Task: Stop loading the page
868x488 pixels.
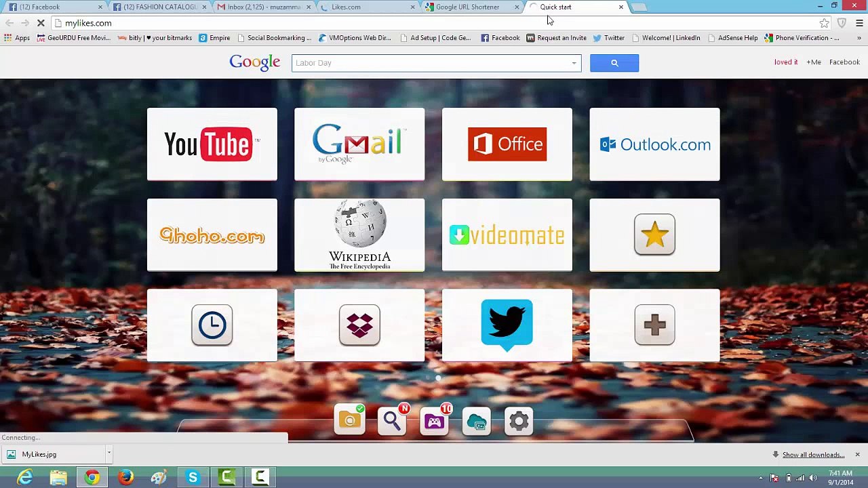Action: click(41, 23)
